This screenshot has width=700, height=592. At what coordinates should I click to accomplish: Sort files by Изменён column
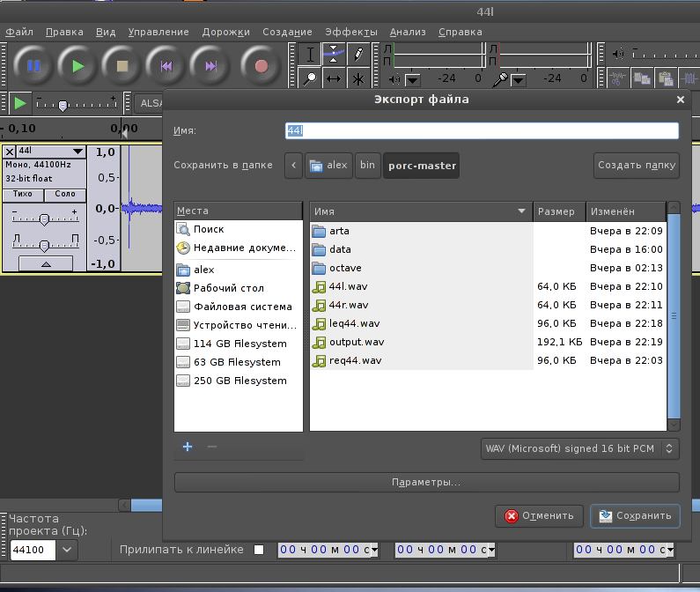click(x=626, y=211)
